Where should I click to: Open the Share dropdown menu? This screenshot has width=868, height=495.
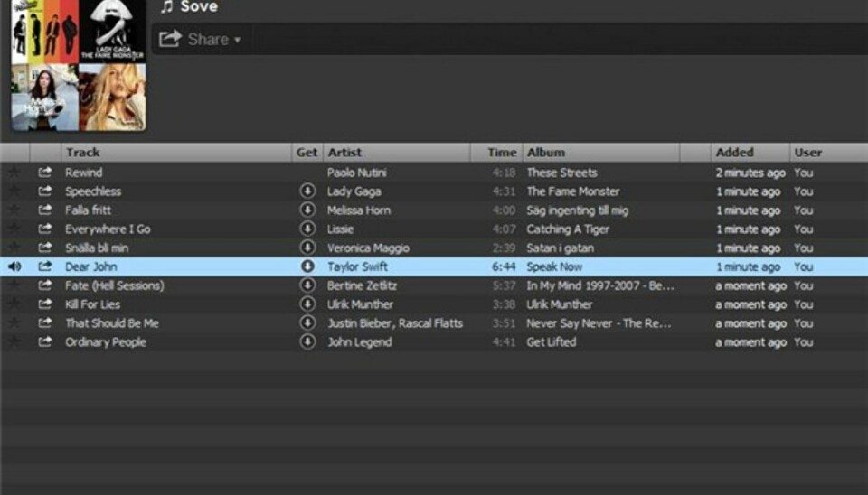pyautogui.click(x=201, y=39)
